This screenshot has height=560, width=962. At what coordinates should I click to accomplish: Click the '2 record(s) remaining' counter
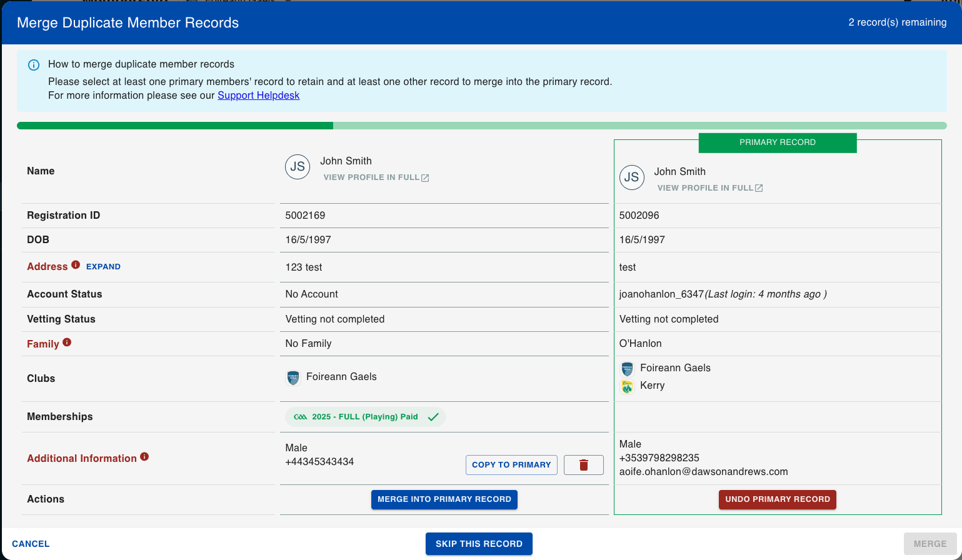point(898,22)
